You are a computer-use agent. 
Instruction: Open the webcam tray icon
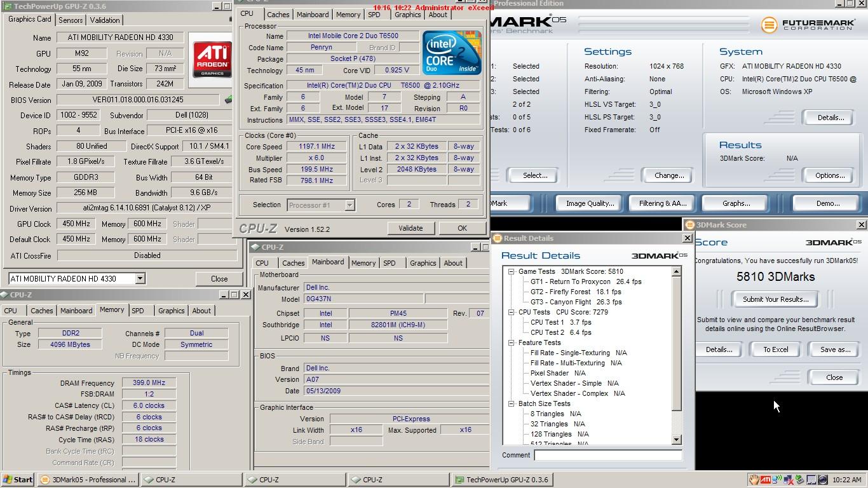[822, 480]
